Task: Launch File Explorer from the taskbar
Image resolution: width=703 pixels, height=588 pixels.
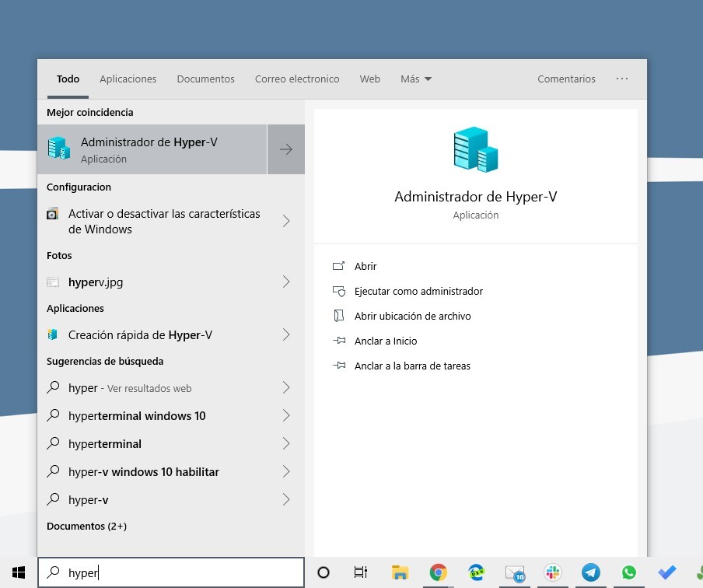Action: 400,572
